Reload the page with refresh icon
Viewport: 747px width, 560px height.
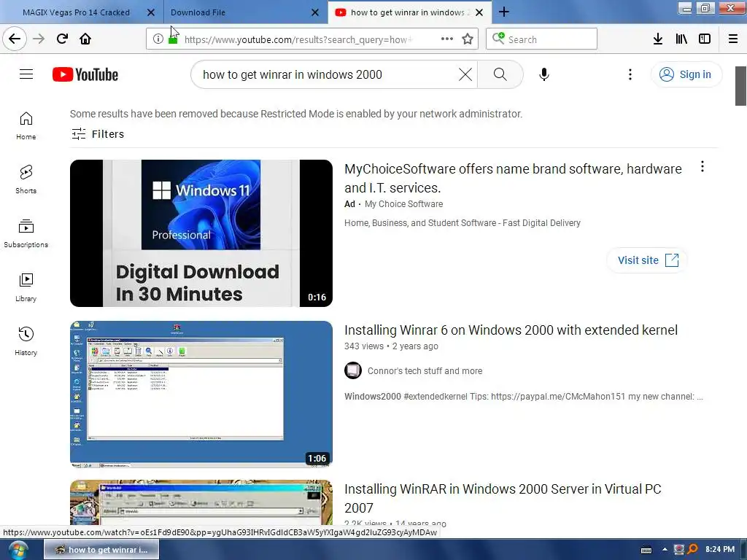[62, 39]
